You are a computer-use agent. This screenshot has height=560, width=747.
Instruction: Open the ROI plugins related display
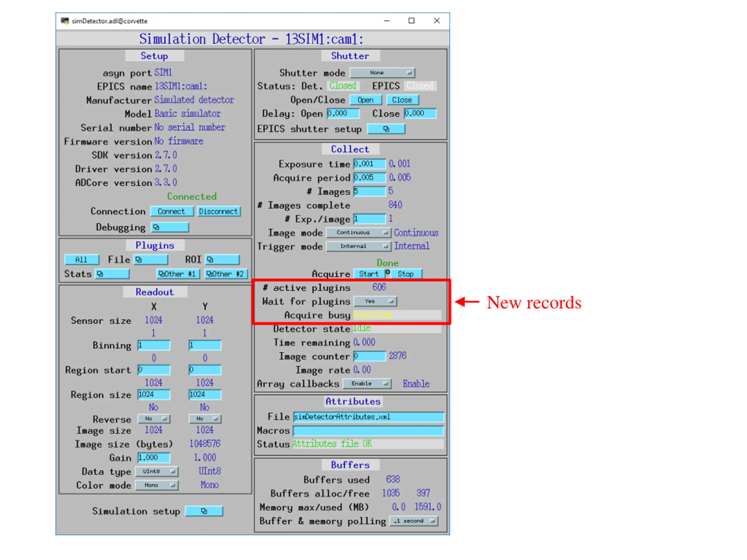(222, 260)
